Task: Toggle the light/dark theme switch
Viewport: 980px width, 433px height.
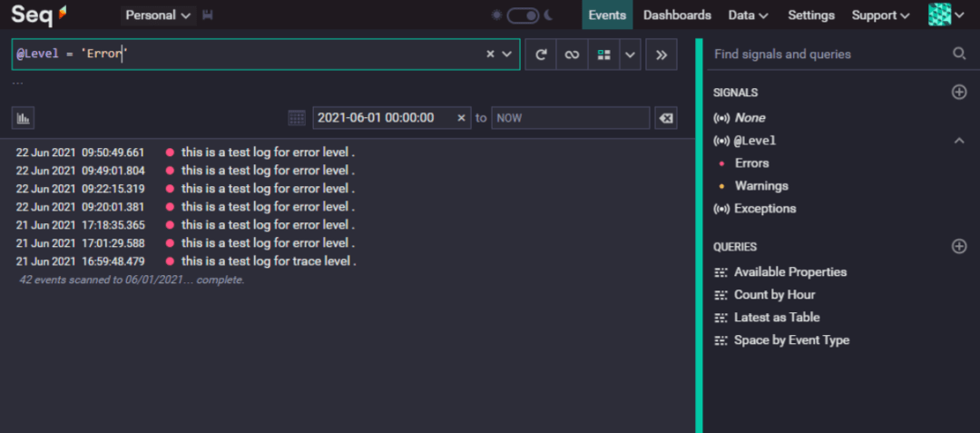Action: click(x=523, y=15)
